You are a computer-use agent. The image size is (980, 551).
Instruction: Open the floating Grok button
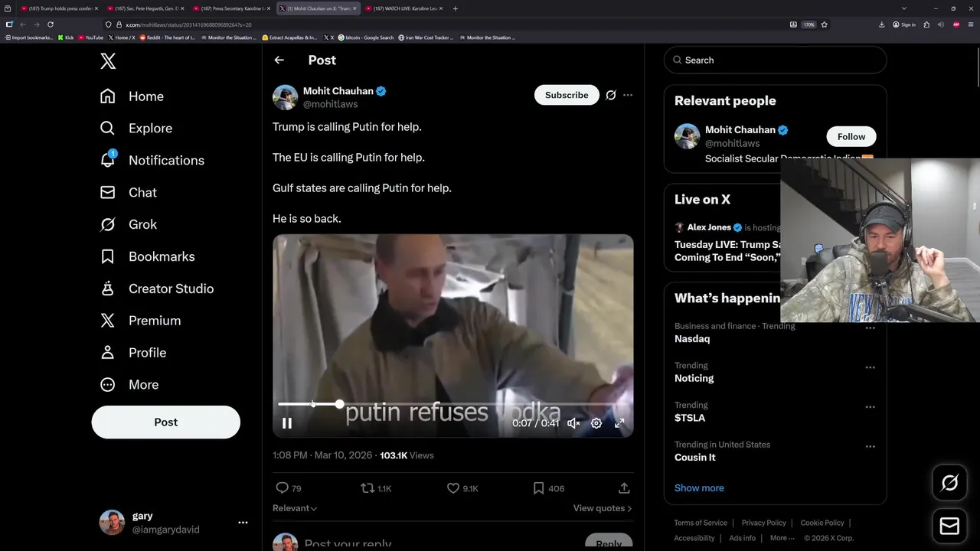(949, 483)
